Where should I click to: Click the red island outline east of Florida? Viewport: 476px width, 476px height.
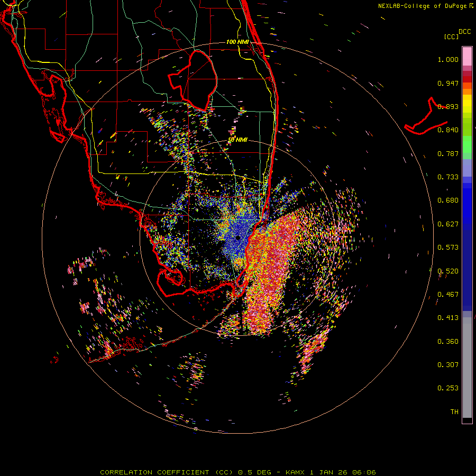pyautogui.click(x=426, y=116)
